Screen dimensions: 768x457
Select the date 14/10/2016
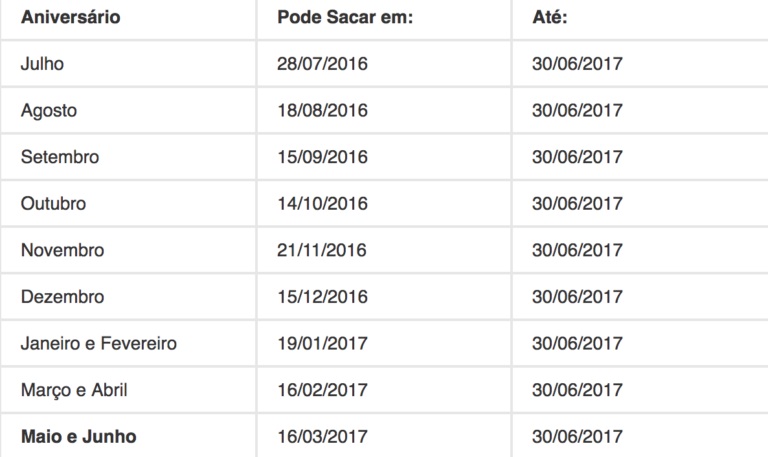point(322,203)
